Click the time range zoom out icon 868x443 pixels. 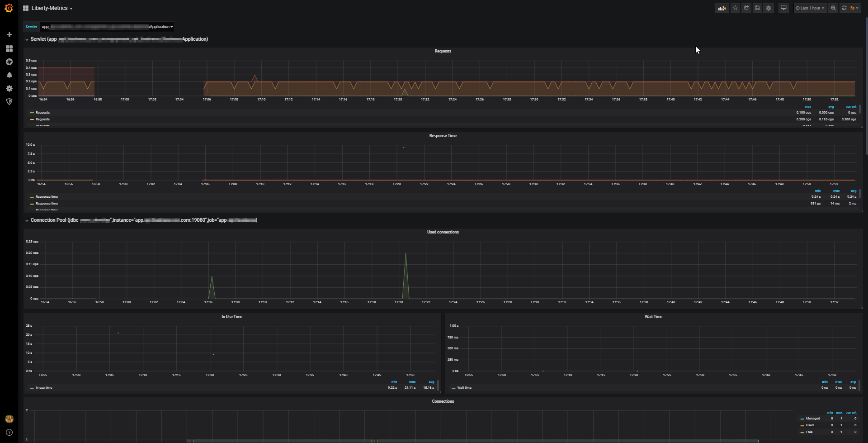833,8
